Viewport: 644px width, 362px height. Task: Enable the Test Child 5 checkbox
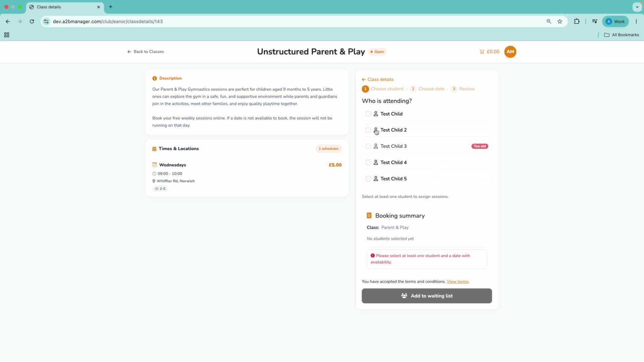click(368, 179)
